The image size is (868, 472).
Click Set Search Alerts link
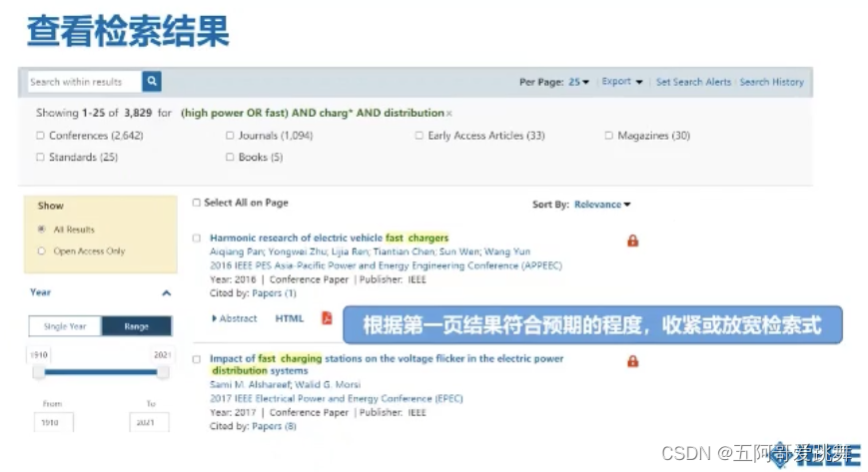pos(693,82)
